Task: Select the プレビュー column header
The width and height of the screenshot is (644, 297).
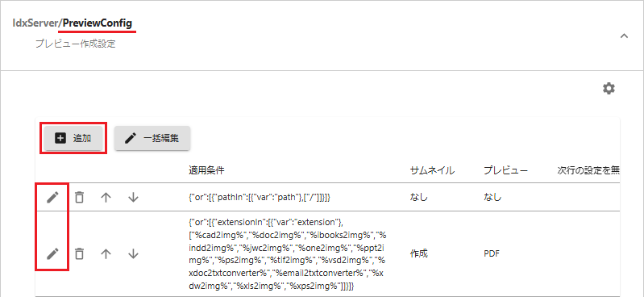Action: [x=505, y=171]
